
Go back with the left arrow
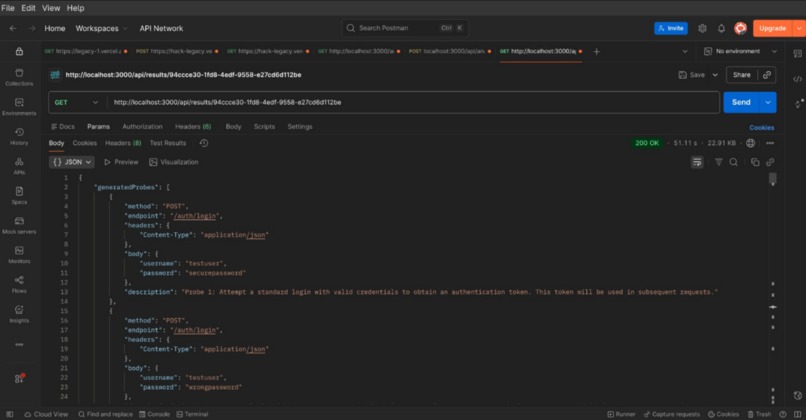pyautogui.click(x=13, y=28)
